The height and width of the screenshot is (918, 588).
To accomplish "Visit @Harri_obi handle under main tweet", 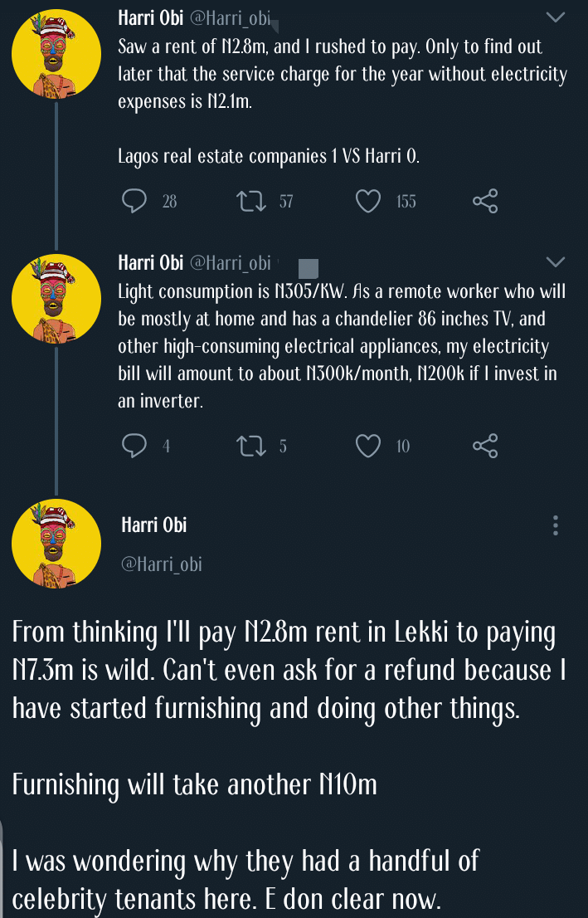I will point(162,564).
